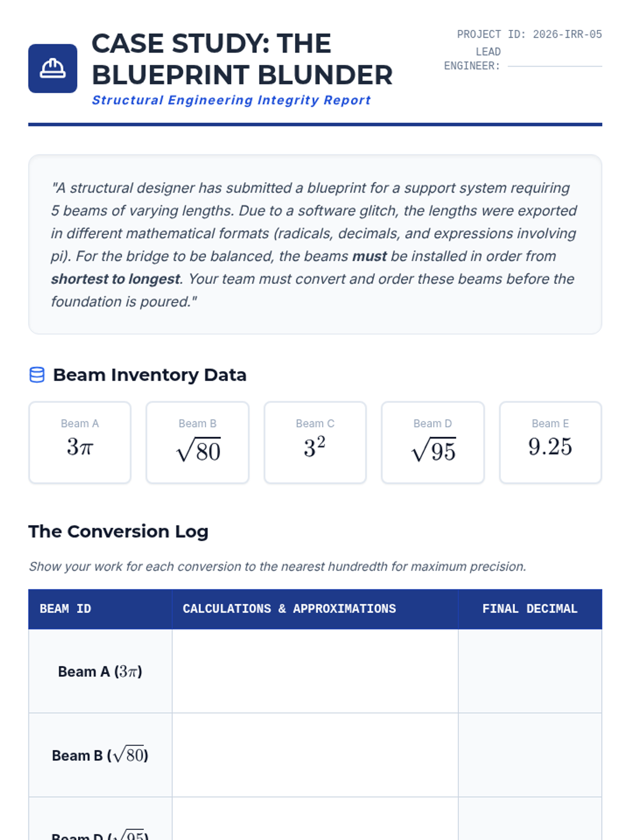This screenshot has width=630, height=840.
Task: Click the database icon beside Beam Inventory Data
Action: (x=37, y=375)
